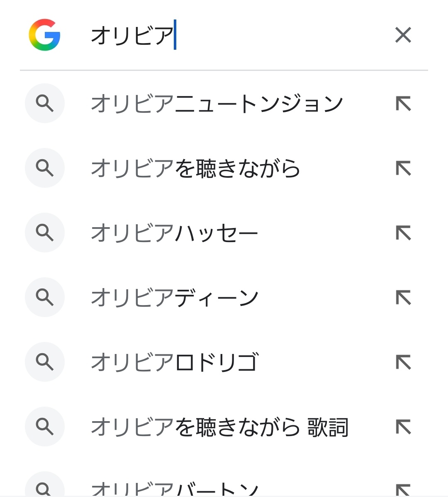Select suggestion オリビアニュートンジョン

(217, 104)
